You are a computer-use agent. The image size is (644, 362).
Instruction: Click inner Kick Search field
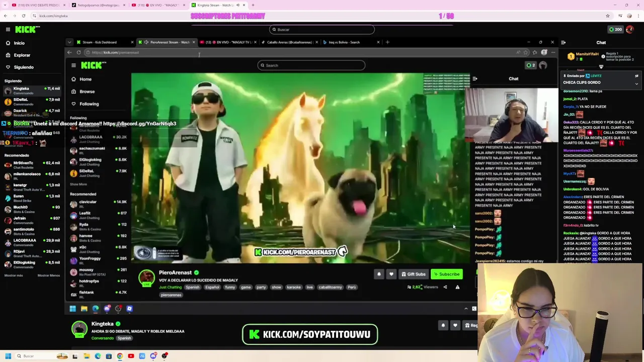point(311,65)
